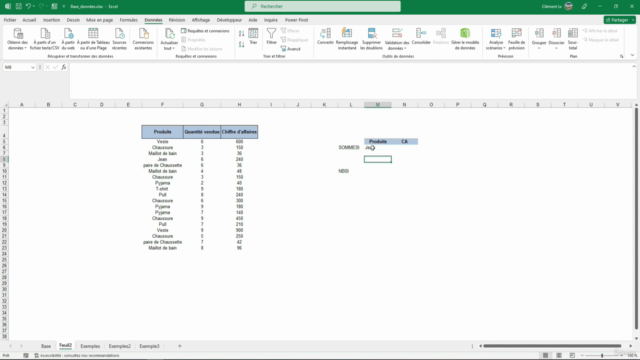Open Connexions existantes
The height and width of the screenshot is (360, 640).
tap(143, 39)
